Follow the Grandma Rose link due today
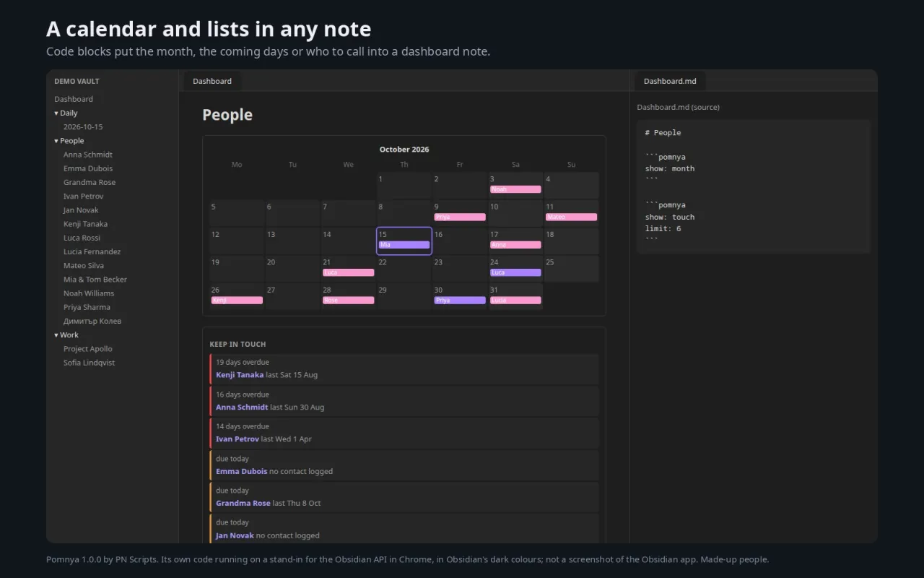924x578 pixels. [243, 504]
